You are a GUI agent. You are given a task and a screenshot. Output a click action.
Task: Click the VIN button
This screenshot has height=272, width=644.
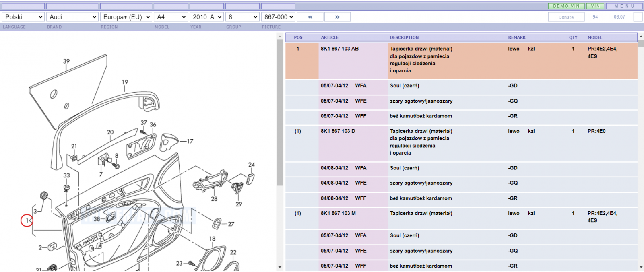click(x=595, y=6)
